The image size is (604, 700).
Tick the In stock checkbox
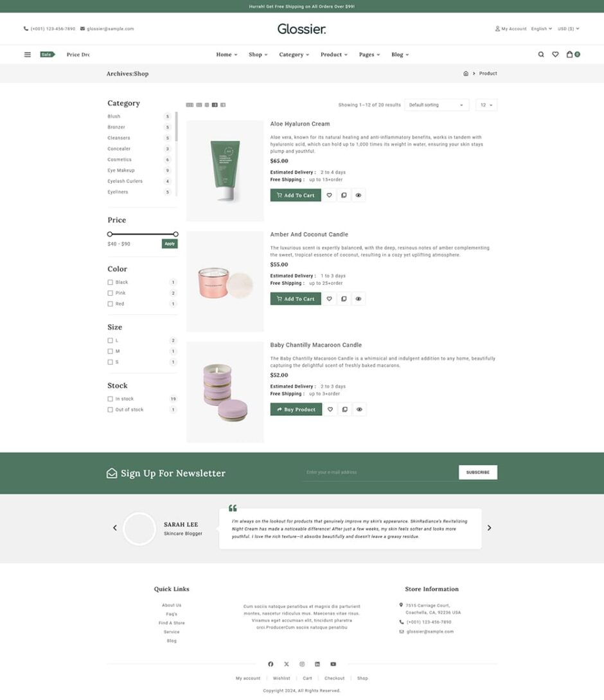111,399
